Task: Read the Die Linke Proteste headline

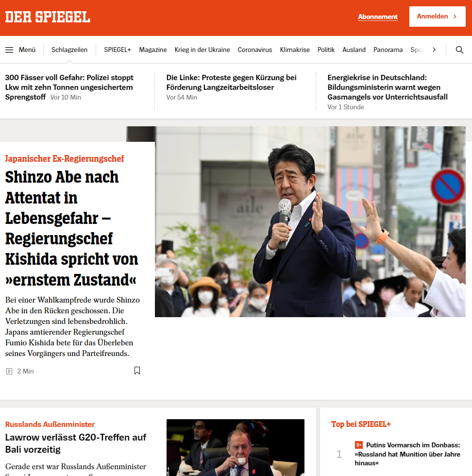Action: point(231,82)
